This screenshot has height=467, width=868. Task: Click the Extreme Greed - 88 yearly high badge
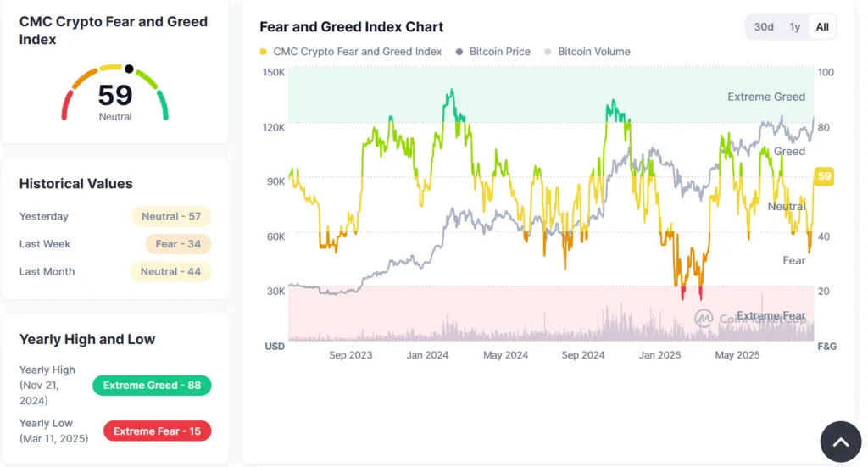pos(152,386)
